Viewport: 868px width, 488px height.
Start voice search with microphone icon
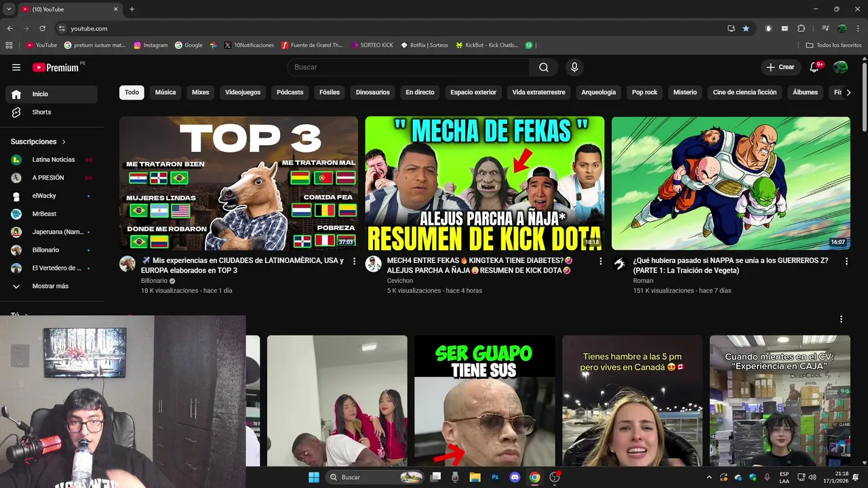(x=574, y=67)
